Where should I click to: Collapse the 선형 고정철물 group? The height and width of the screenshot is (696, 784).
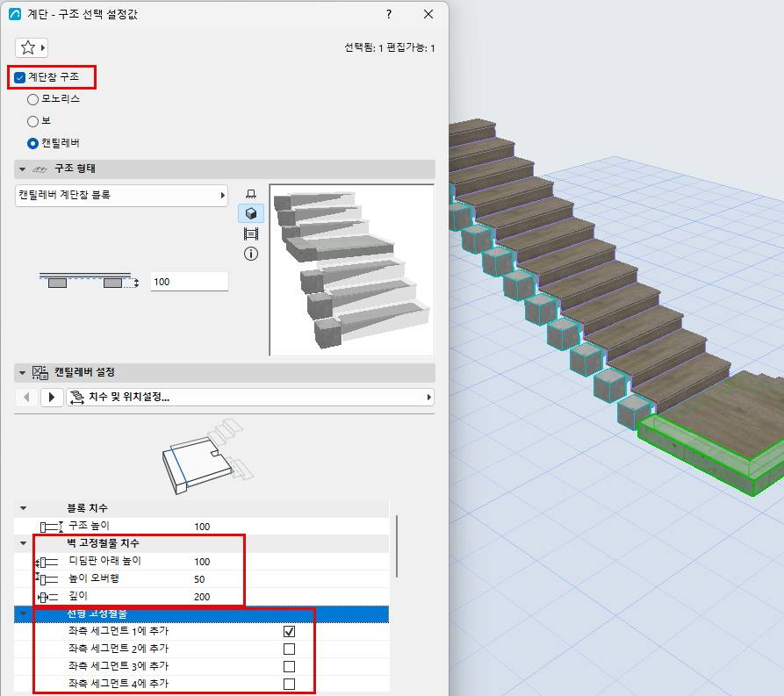[x=24, y=613]
